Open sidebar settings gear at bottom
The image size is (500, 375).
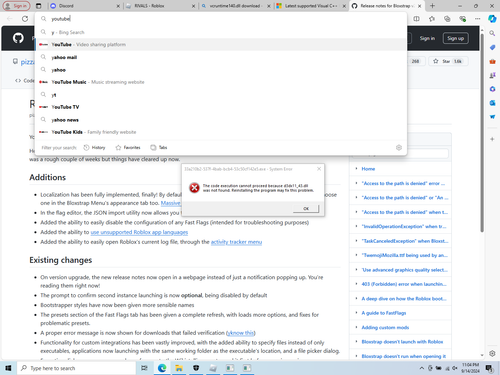(x=492, y=353)
